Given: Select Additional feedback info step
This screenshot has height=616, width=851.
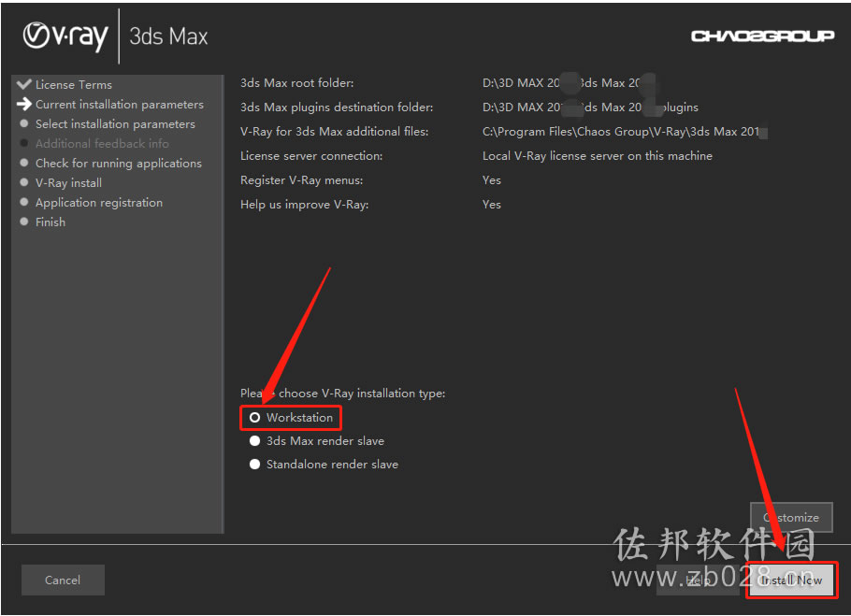Looking at the screenshot, I should [102, 144].
